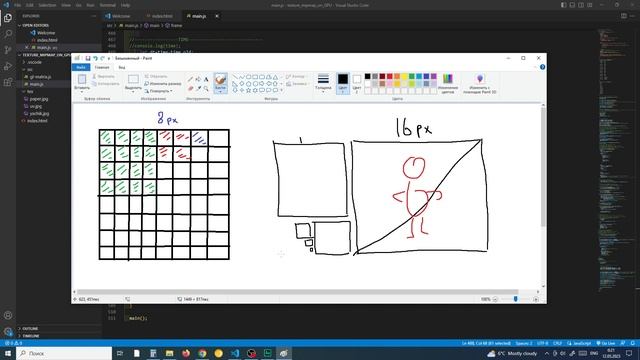Open VS Code Manage gear icon
Screen dimensions: 640x360
(8, 331)
